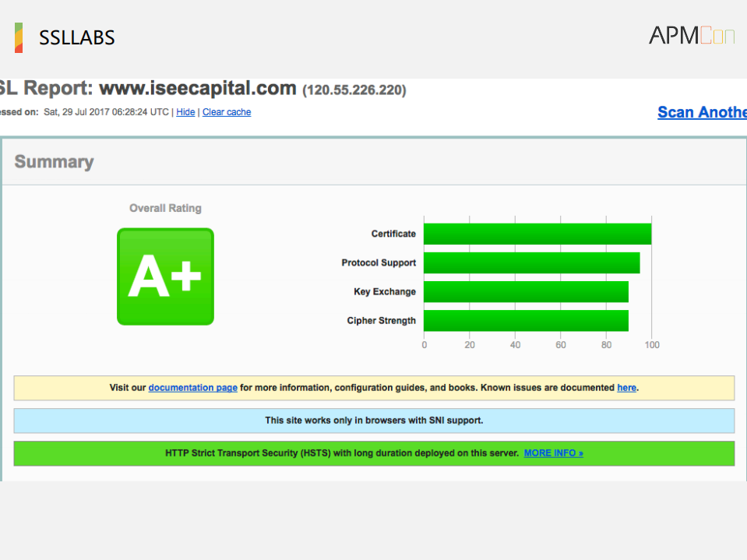Collapse the Summary section
Screen dimensions: 747x560
[54, 161]
